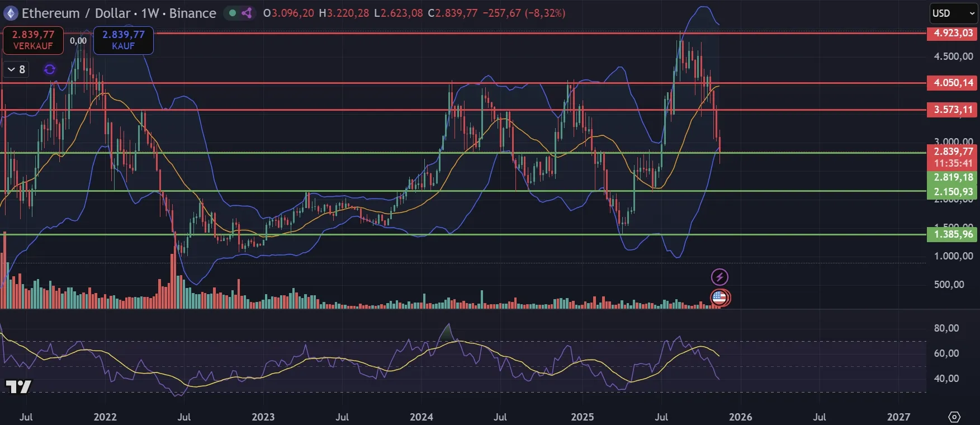The image size is (980, 425).
Task: Click the purple indicator refresh icon
Action: [x=50, y=69]
